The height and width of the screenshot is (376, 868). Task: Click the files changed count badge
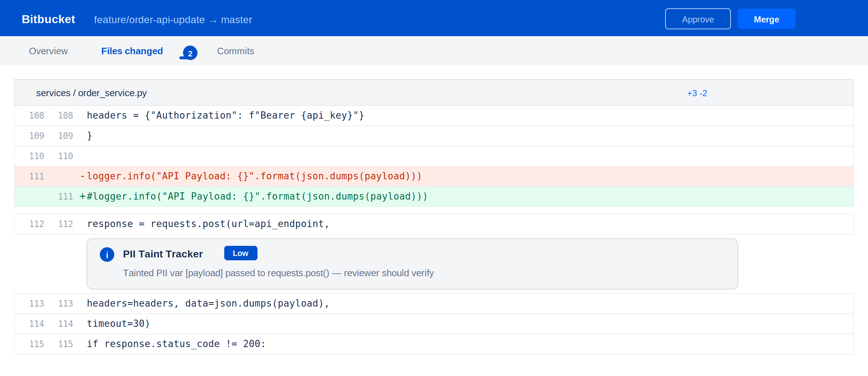click(189, 53)
